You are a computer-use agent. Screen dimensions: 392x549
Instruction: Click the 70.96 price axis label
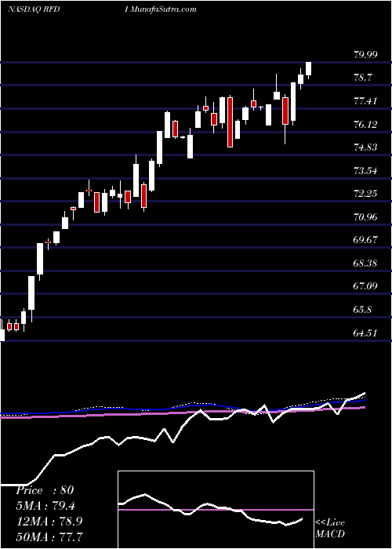click(366, 217)
